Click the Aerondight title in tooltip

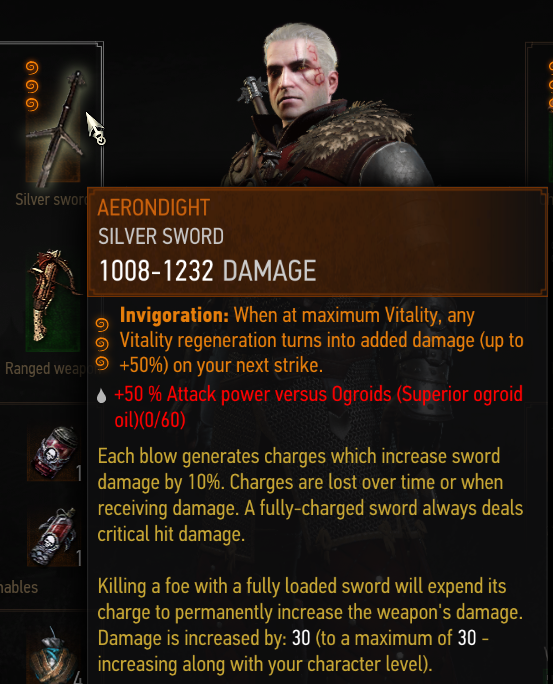(x=154, y=207)
